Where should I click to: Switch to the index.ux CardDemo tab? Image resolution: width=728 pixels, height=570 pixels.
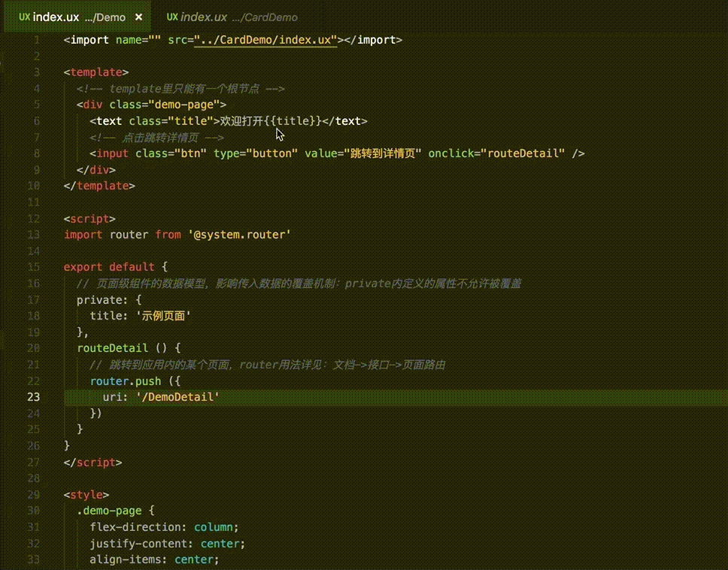232,17
